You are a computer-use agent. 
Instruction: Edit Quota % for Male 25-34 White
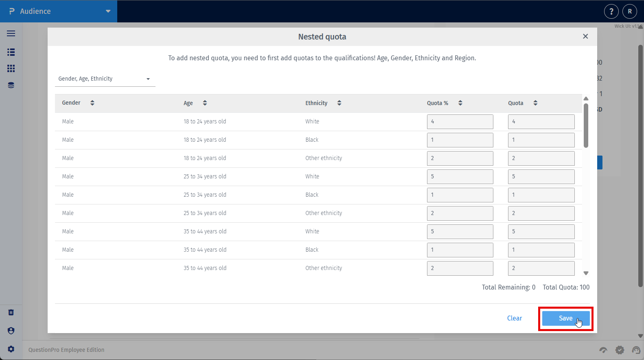coord(460,177)
